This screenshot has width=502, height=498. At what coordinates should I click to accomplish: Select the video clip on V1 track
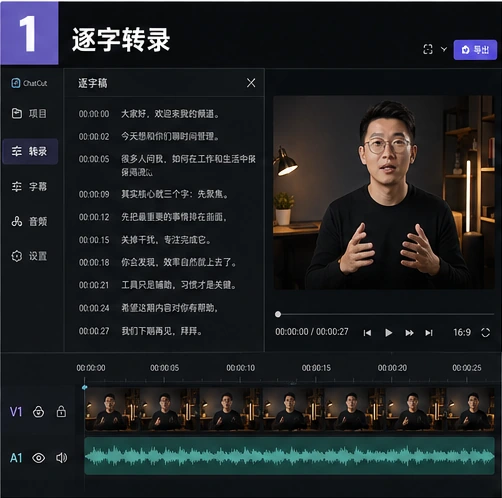point(290,409)
